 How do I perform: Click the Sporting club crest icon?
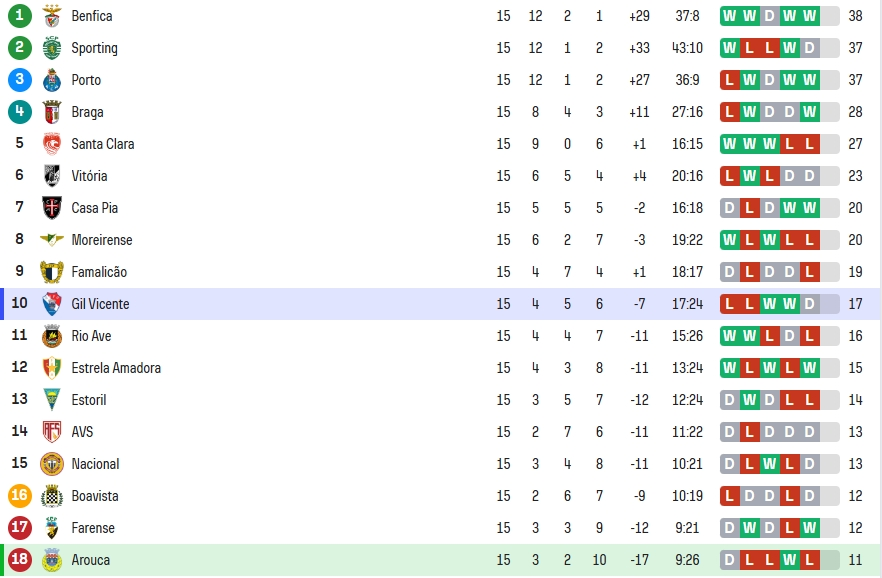click(x=52, y=48)
